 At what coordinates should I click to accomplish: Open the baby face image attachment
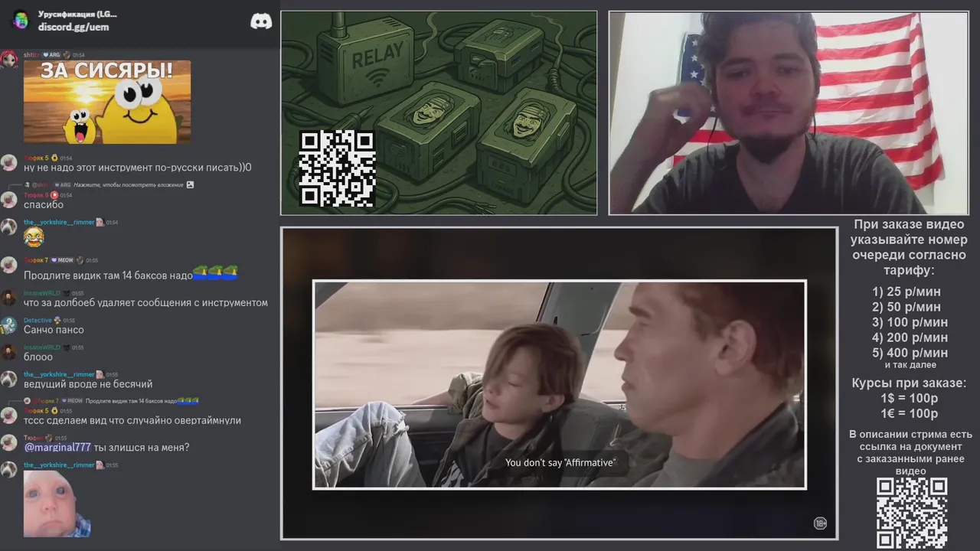pos(57,504)
